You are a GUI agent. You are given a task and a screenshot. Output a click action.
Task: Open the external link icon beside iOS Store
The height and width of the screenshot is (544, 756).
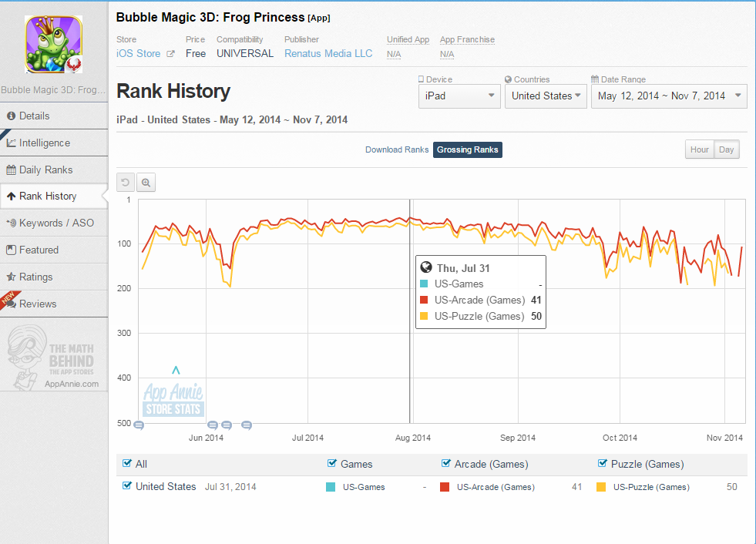click(170, 54)
